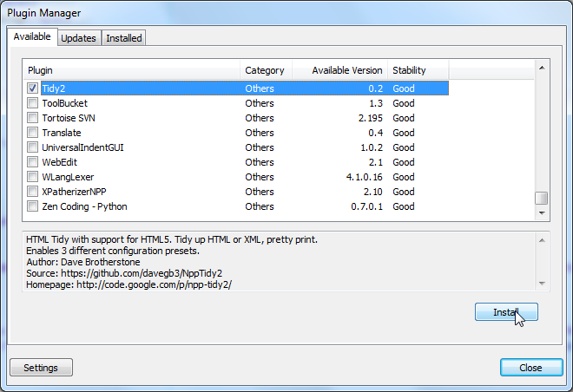Screen dimensions: 573x392
Task: Tick the Zen Coding - Python checkbox
Action: tap(32, 206)
